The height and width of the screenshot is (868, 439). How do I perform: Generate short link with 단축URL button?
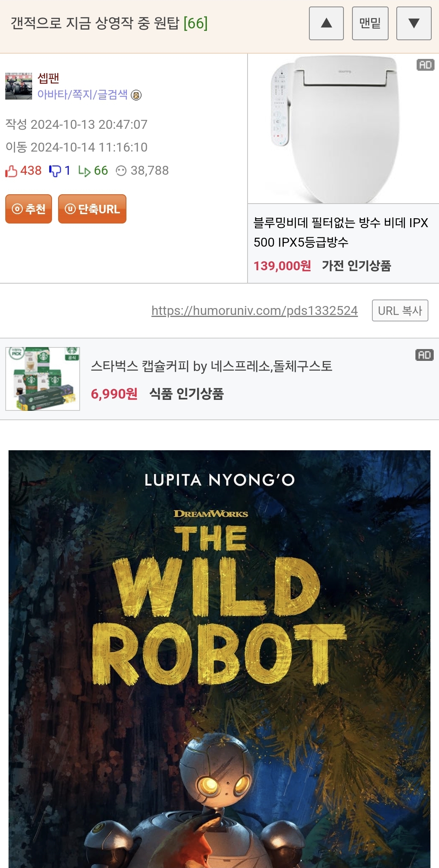pyautogui.click(x=92, y=209)
